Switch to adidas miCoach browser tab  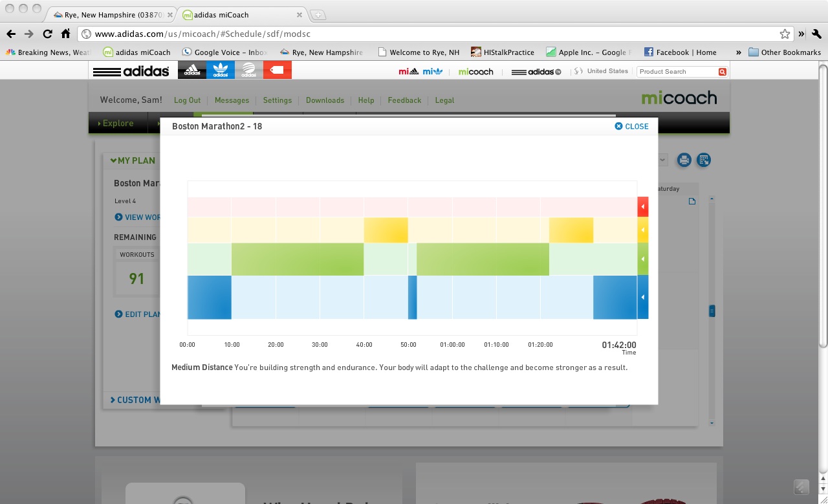pyautogui.click(x=243, y=14)
